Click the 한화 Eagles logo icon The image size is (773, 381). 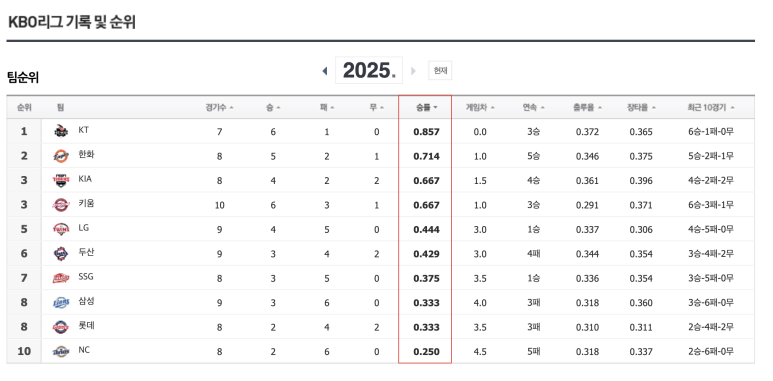[x=61, y=156]
